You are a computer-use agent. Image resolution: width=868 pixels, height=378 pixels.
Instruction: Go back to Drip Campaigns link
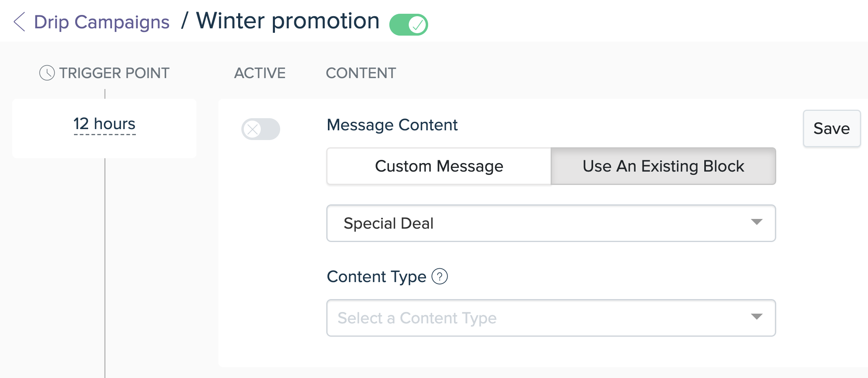(101, 22)
